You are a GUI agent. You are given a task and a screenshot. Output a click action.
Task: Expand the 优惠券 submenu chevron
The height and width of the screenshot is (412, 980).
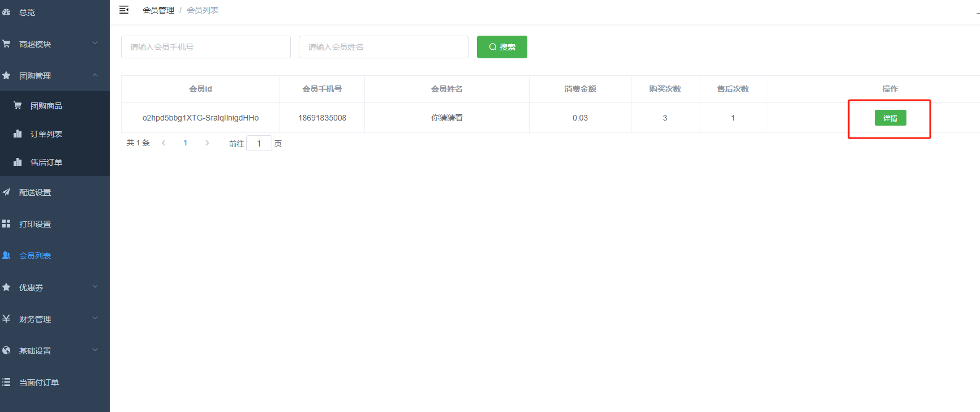pyautogui.click(x=95, y=287)
